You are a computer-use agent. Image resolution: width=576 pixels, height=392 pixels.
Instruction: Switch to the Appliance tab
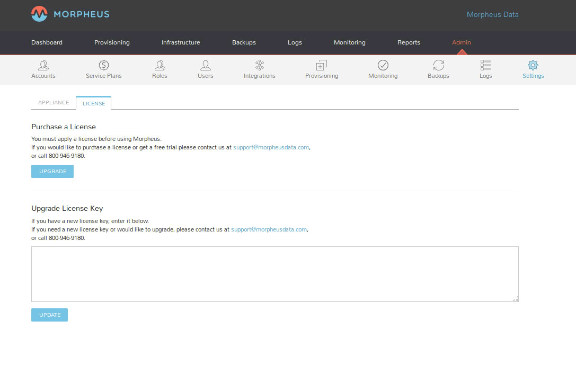54,103
